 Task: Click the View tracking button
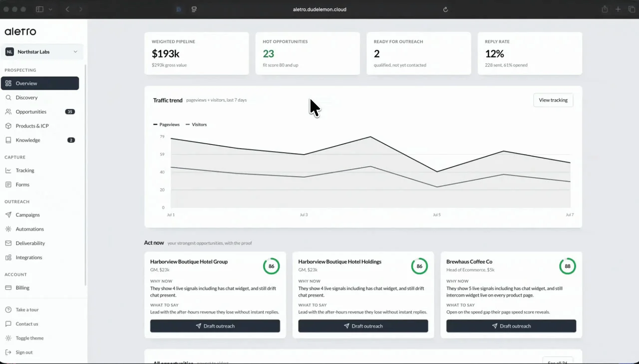click(553, 100)
